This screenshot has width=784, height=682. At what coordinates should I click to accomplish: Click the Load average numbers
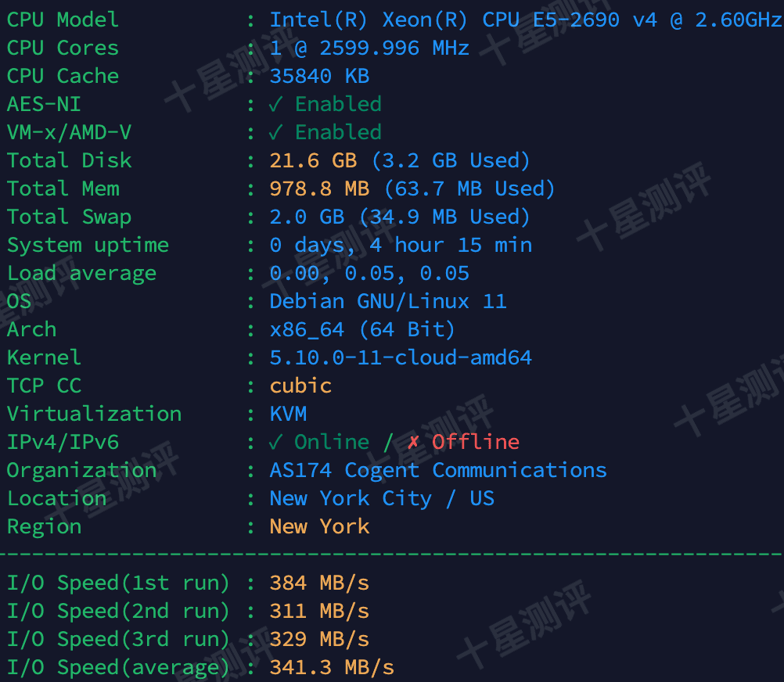pyautogui.click(x=369, y=273)
